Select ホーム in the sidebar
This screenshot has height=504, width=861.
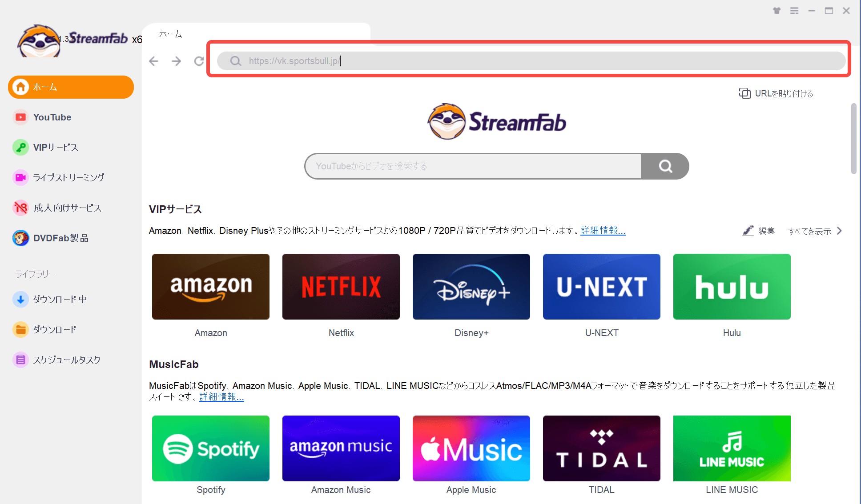pyautogui.click(x=71, y=87)
